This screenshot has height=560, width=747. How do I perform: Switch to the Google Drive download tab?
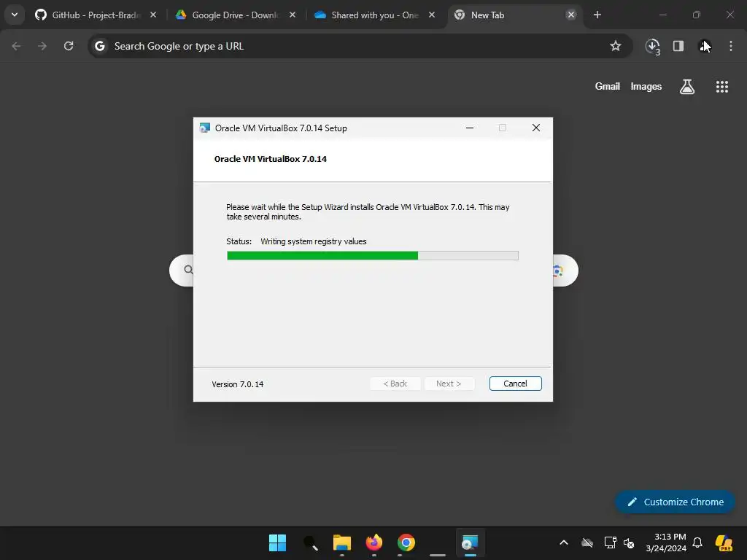(x=235, y=15)
